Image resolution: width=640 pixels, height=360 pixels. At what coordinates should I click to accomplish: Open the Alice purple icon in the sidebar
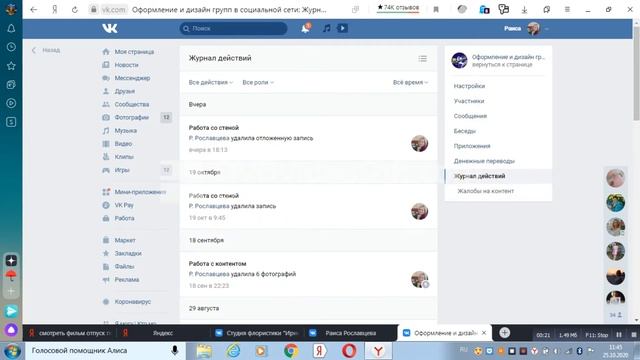pyautogui.click(x=11, y=329)
